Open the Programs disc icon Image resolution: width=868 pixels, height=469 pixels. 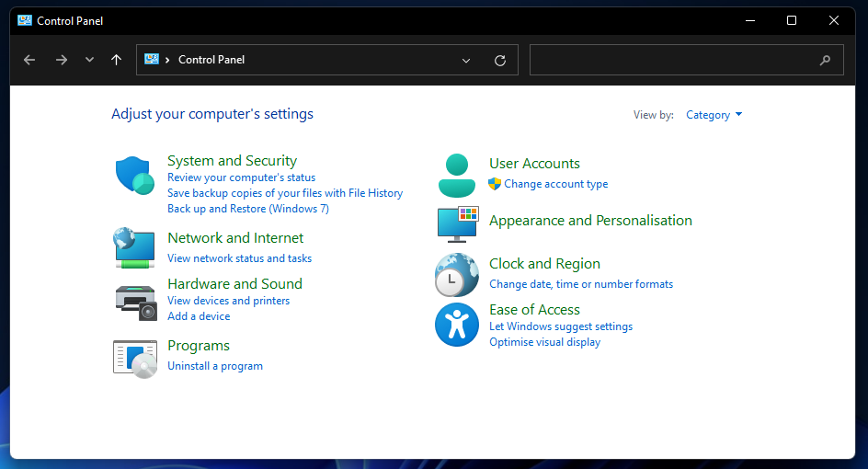coord(134,357)
